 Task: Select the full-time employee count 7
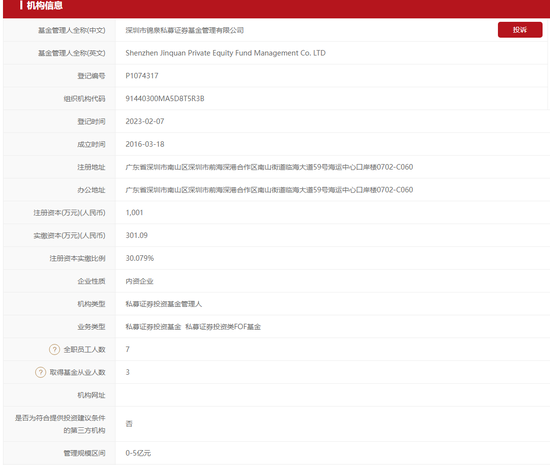click(128, 349)
